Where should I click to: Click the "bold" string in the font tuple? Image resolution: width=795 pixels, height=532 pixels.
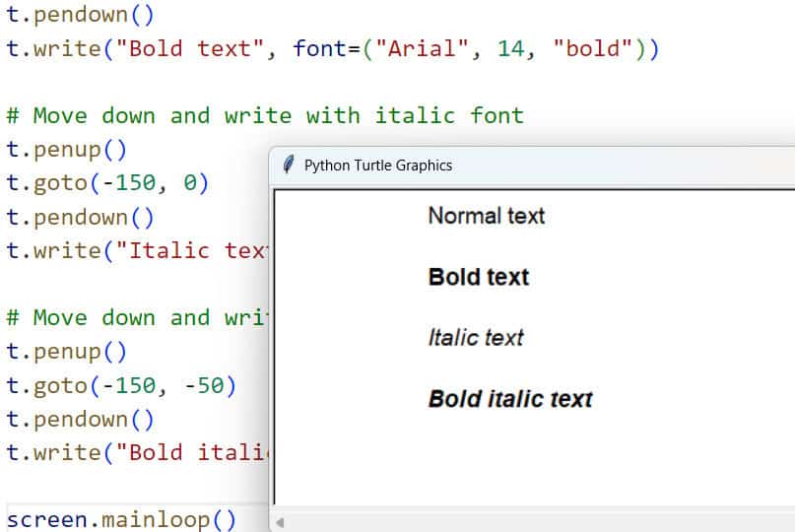click(x=593, y=49)
